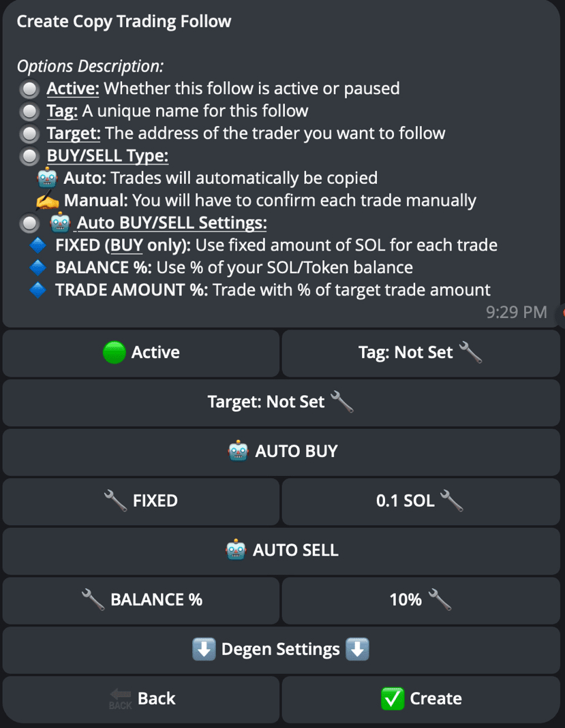The width and height of the screenshot is (565, 728).
Task: Click the wrench icon beside 0.1 SOL
Action: pos(452,501)
